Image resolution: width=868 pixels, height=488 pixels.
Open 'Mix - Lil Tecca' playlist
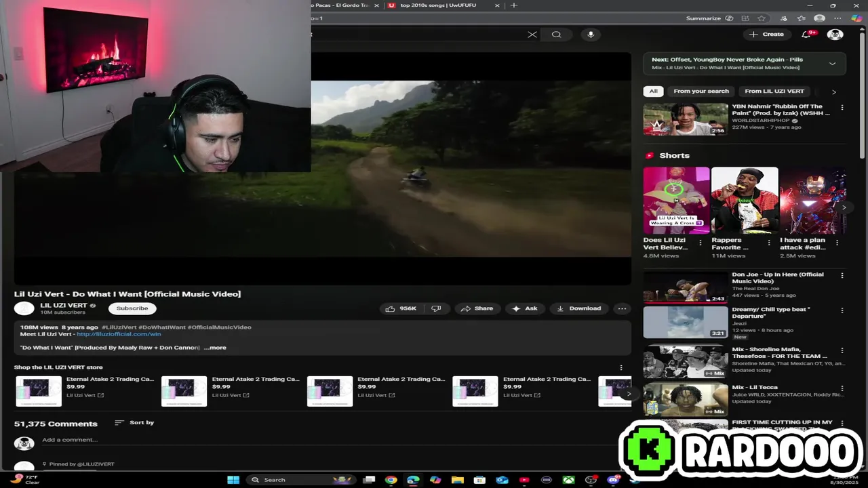(x=686, y=400)
